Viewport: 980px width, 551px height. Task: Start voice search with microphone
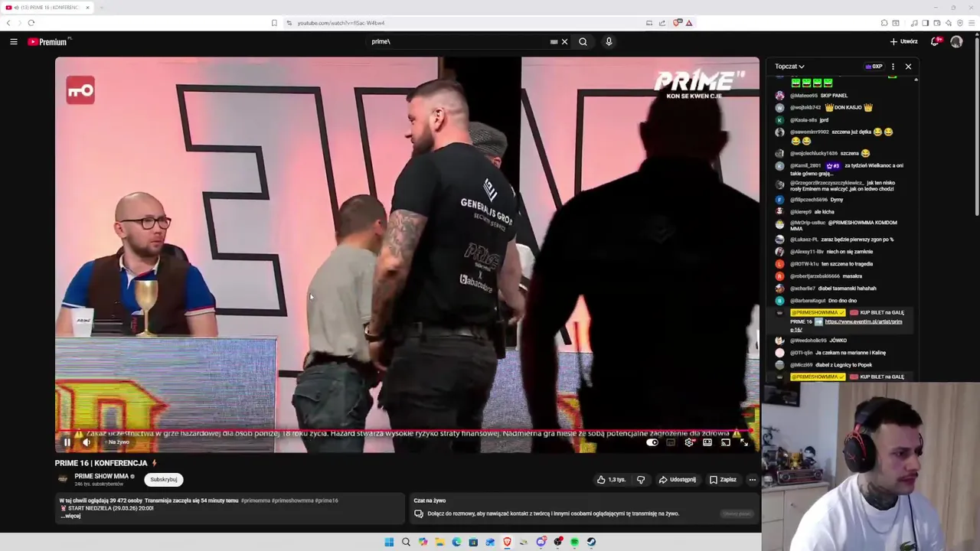coord(609,41)
